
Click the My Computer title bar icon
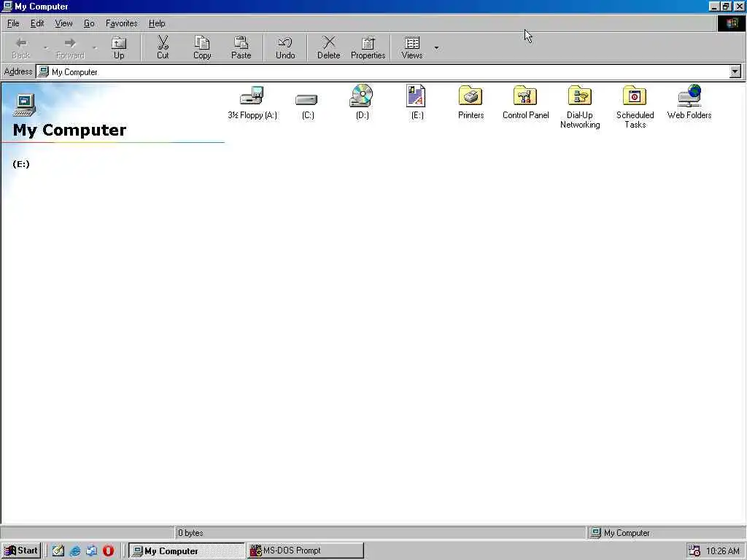click(7, 6)
